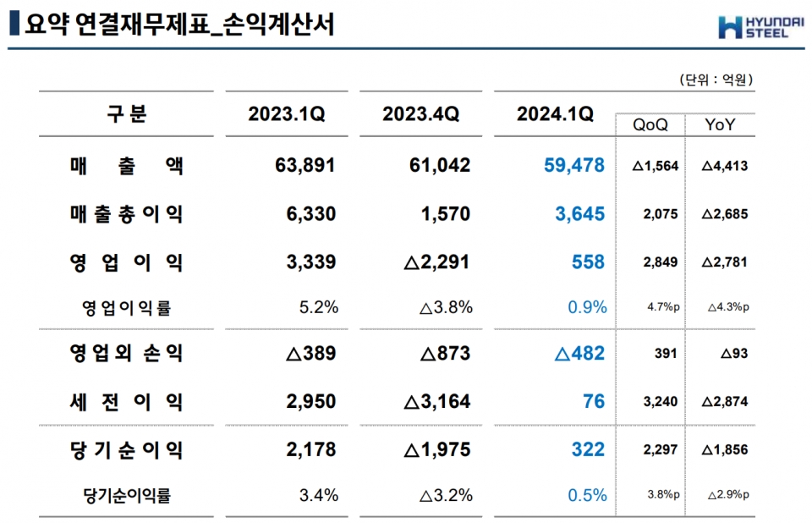Click the 구분 header cell
812x523 pixels.
pos(127,114)
